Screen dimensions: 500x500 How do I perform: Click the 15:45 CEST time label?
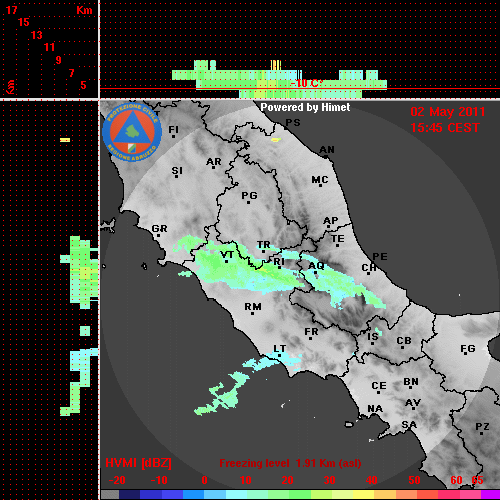(445, 128)
